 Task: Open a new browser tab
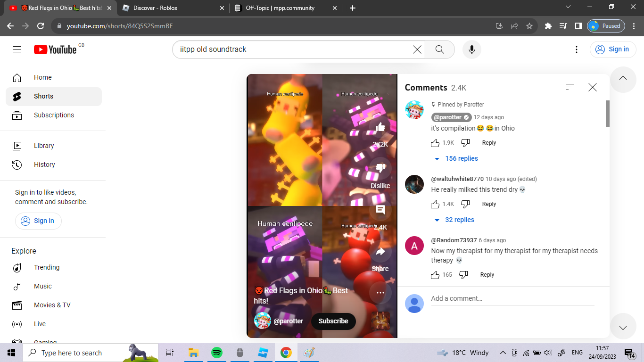pos(353,8)
